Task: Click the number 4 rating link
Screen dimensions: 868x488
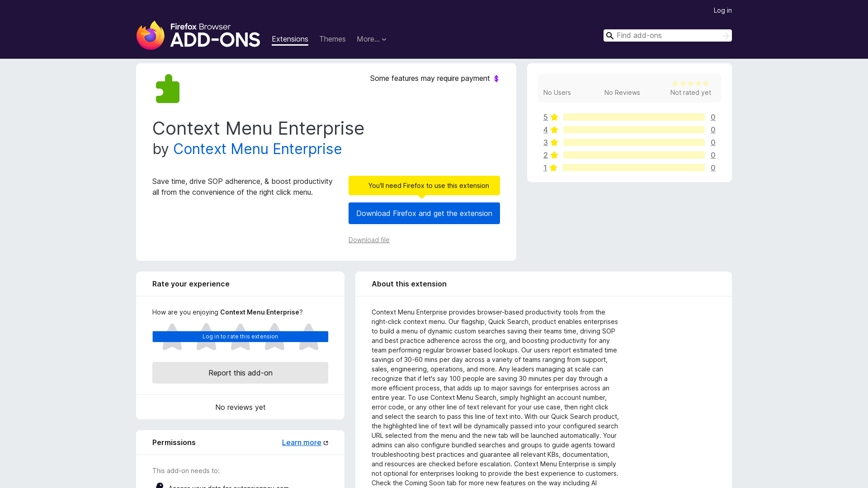Action: [546, 130]
